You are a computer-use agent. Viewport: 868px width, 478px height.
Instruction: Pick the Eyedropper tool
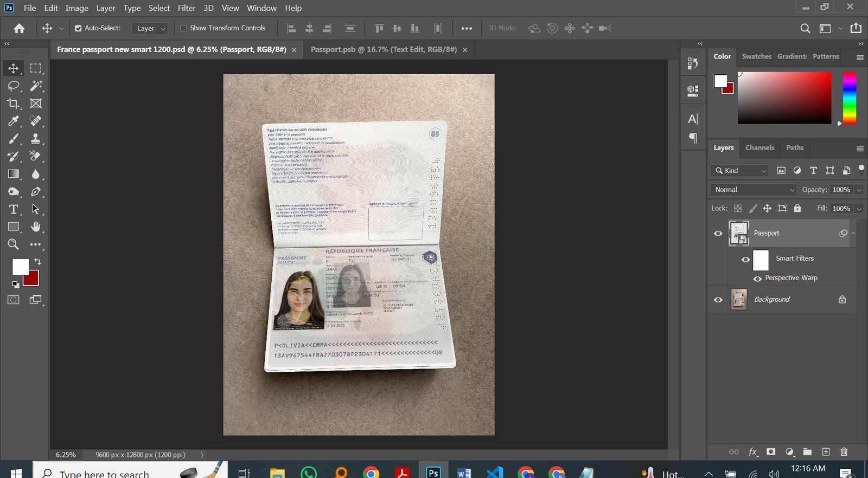pos(14,121)
